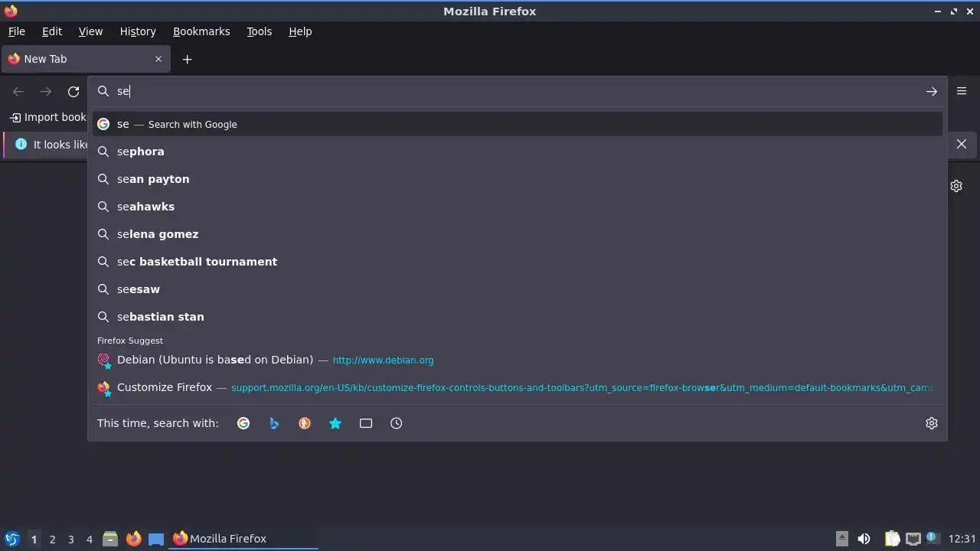Choose the 'sebastian stan' suggestion

pyautogui.click(x=518, y=317)
